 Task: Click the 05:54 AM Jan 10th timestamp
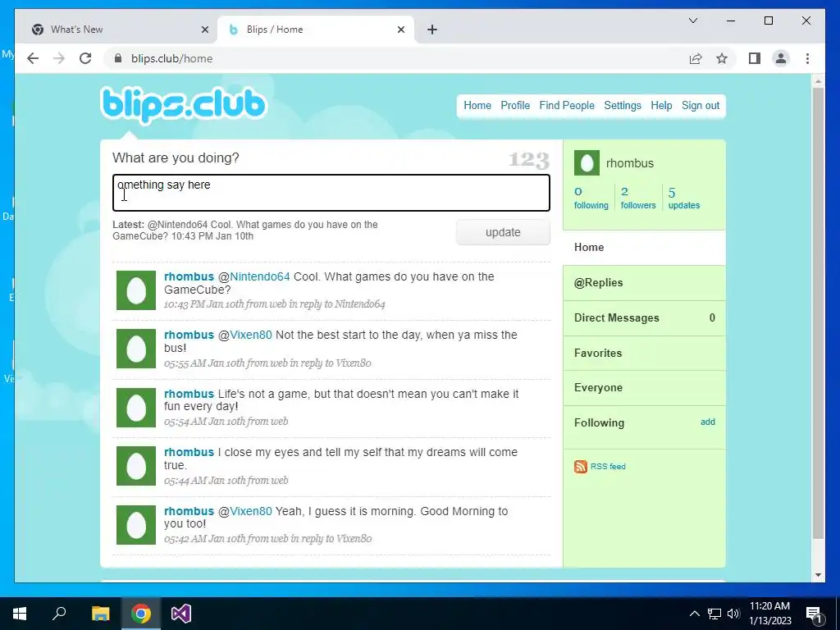tap(204, 422)
